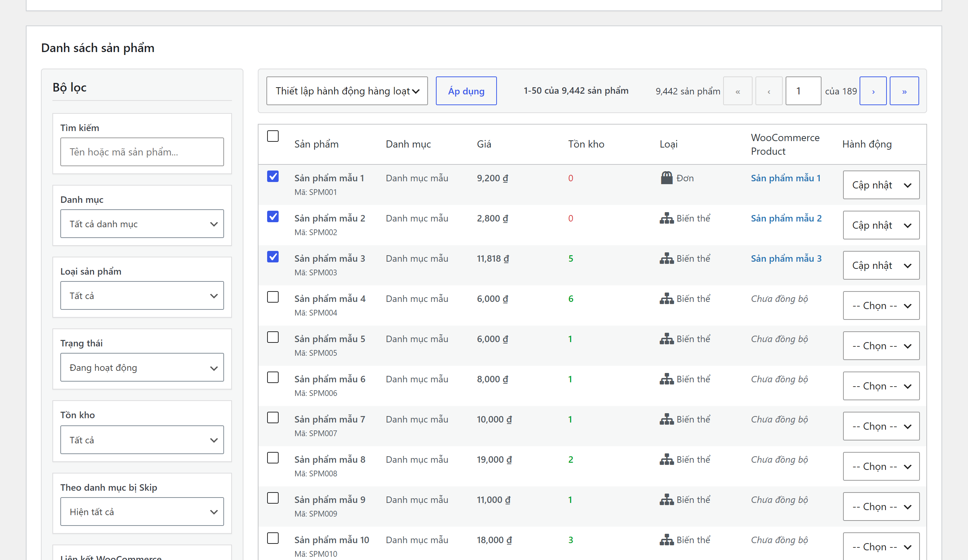Click the price '11,818 ₫'
968x560 pixels.
point(493,258)
